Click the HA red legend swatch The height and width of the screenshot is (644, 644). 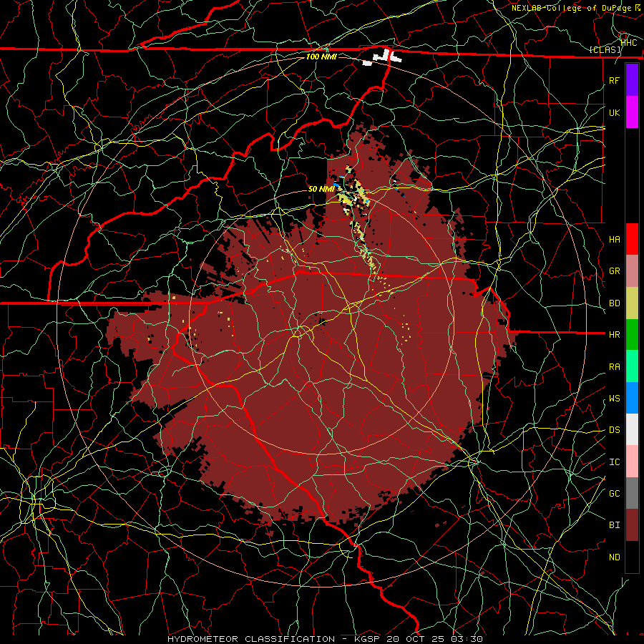(632, 239)
